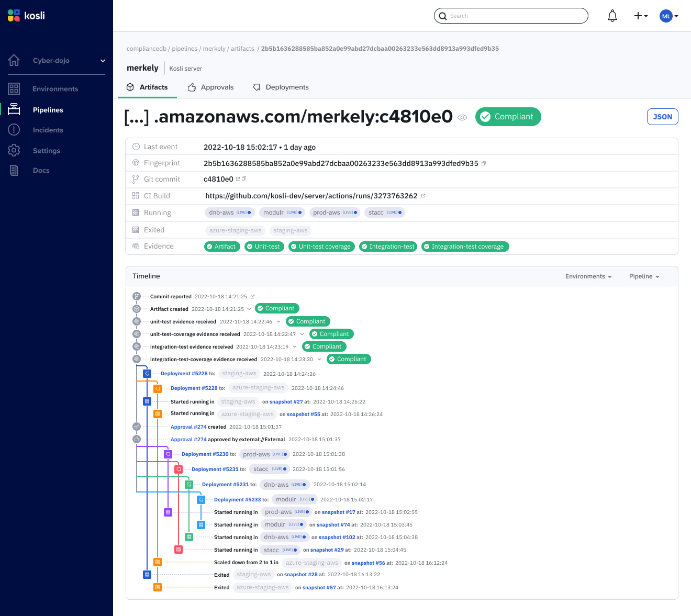Expand unit-test-coverage evidence received chevron
Image resolution: width=691 pixels, height=616 pixels.
click(302, 334)
